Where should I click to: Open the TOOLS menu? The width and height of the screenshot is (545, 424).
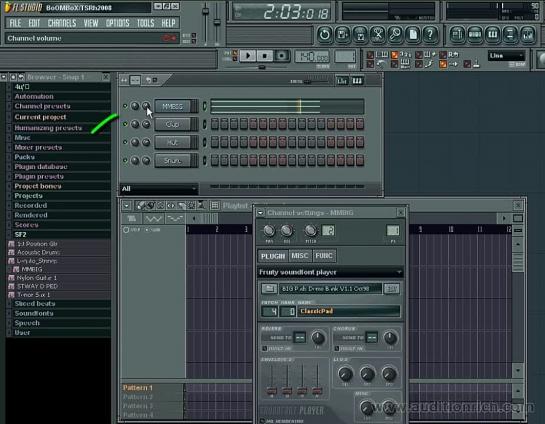pos(145,23)
